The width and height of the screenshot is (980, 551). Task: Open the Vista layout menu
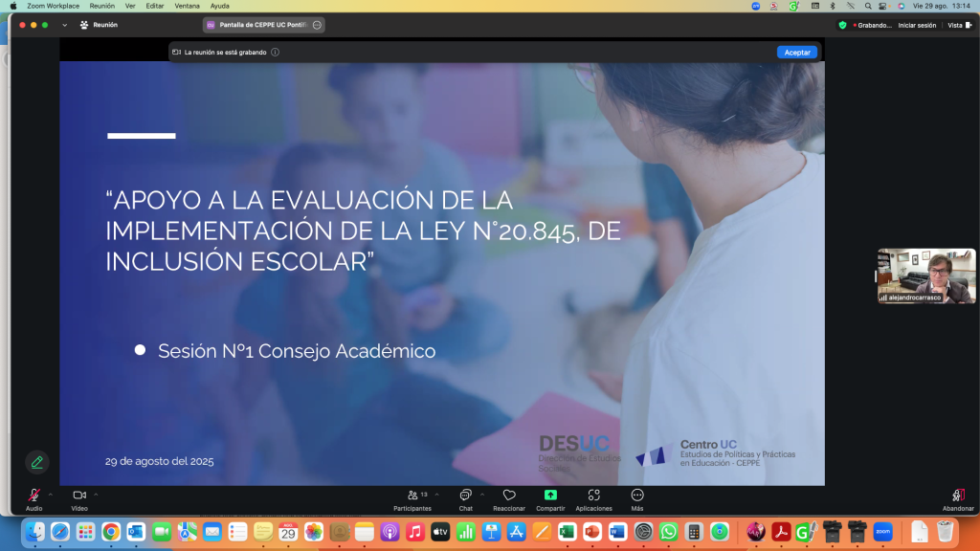959,25
